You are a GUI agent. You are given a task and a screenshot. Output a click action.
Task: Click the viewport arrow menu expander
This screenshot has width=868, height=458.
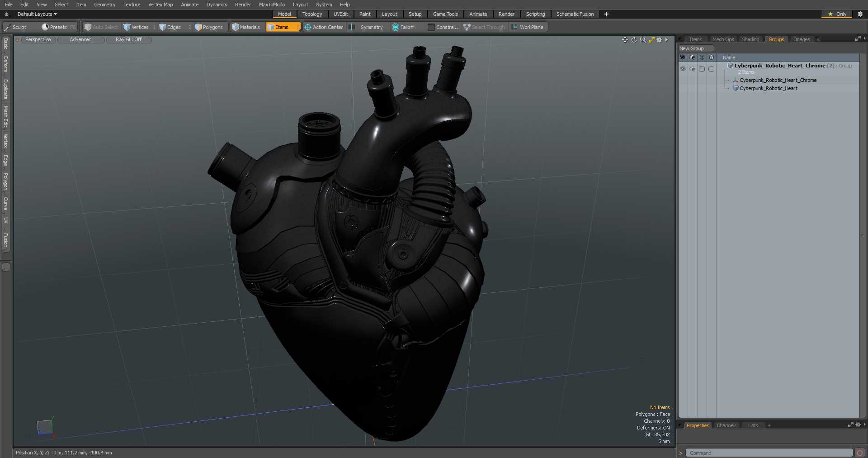coord(666,40)
